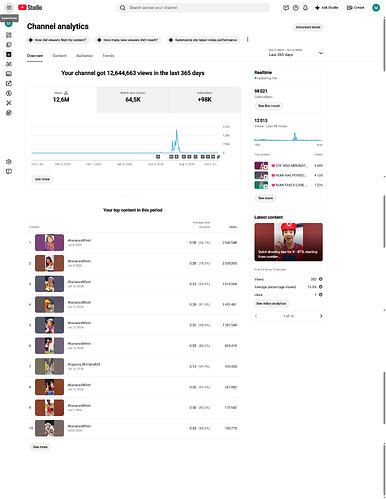Screen dimensions: 386x499
Task: Open the Last 365 days date dropdown
Action: click(295, 53)
